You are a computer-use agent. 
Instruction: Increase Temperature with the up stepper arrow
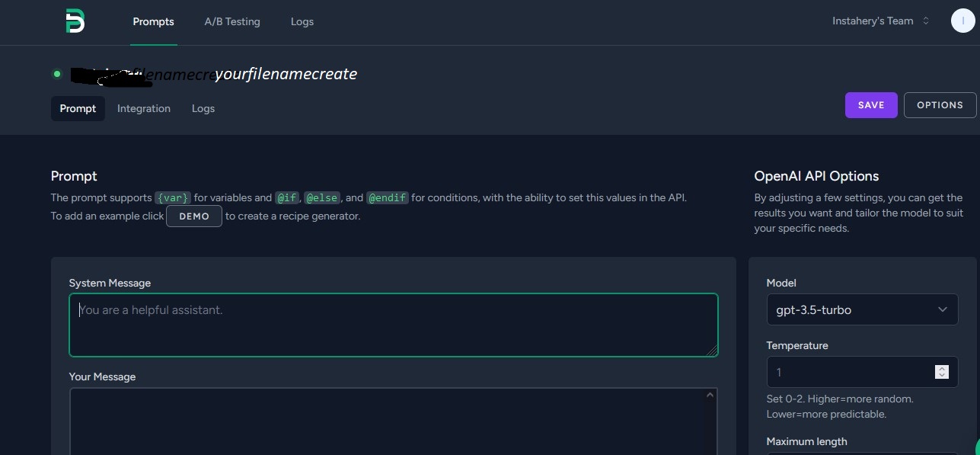[942, 369]
